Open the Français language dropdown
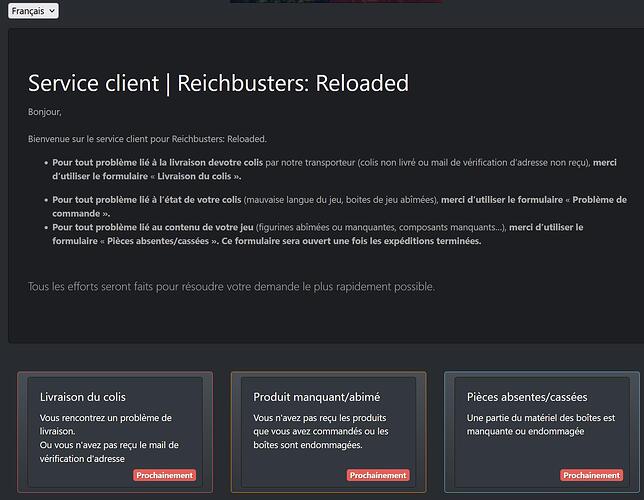The image size is (644, 500). tap(33, 11)
